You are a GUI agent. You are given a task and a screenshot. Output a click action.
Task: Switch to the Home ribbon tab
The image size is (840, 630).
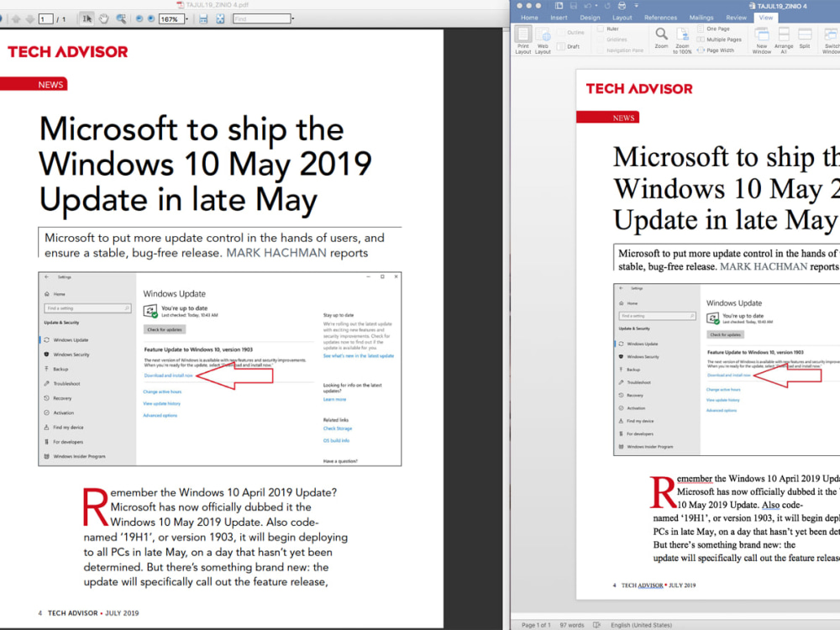529,18
